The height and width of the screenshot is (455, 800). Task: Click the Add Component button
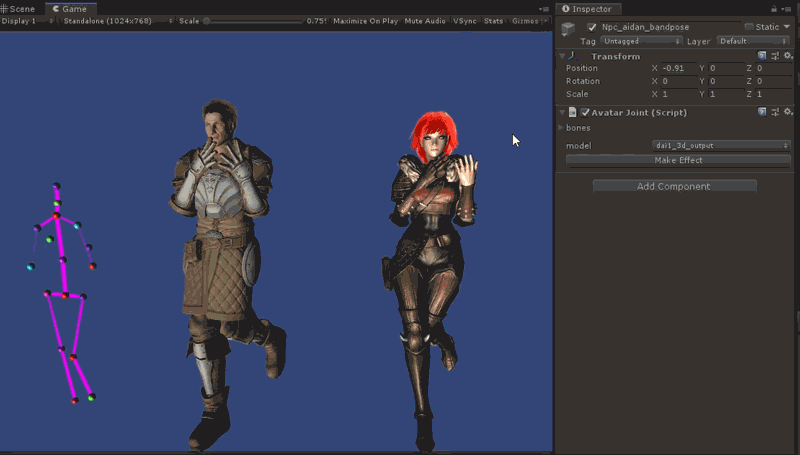674,186
